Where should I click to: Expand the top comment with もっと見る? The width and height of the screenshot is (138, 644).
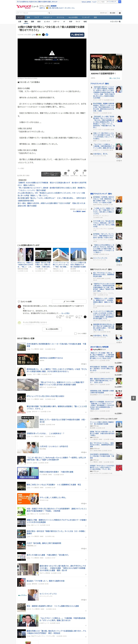[x=66, y=313]
